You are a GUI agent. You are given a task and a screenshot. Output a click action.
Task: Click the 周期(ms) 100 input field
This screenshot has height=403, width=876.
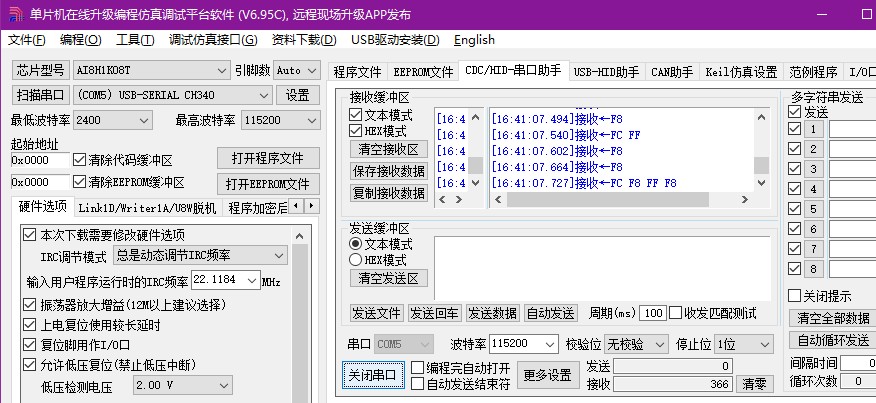pyautogui.click(x=653, y=313)
